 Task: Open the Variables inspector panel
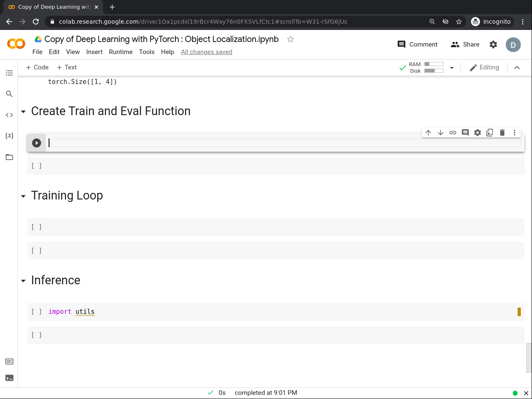pyautogui.click(x=9, y=135)
